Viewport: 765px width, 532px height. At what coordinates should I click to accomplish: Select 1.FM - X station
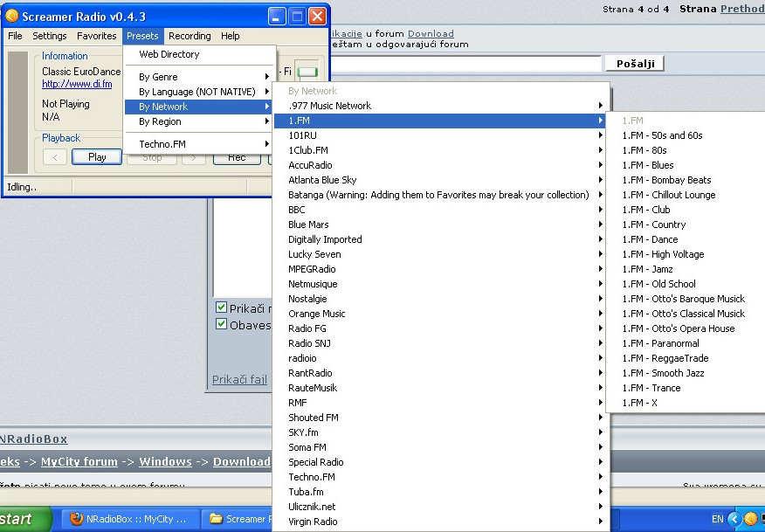(x=686, y=403)
